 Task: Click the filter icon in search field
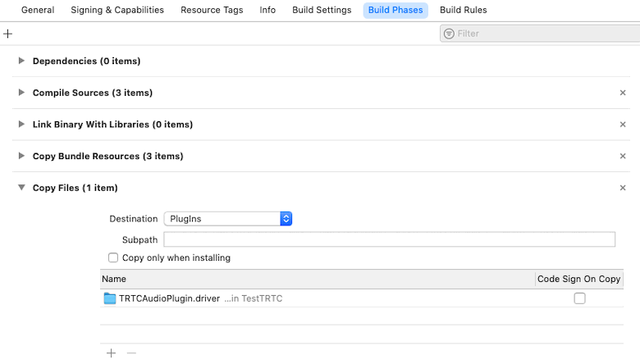(449, 34)
